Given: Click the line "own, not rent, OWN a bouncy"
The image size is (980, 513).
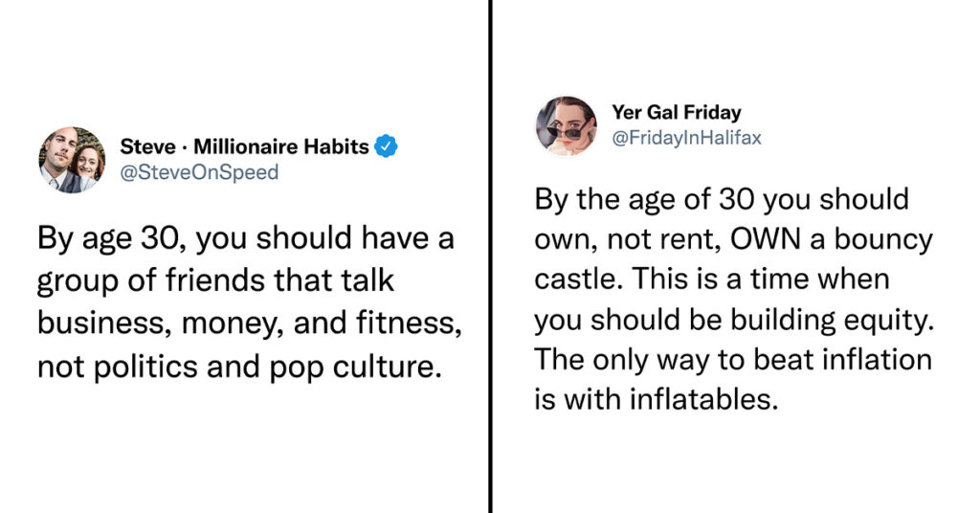Looking at the screenshot, I should [x=734, y=240].
